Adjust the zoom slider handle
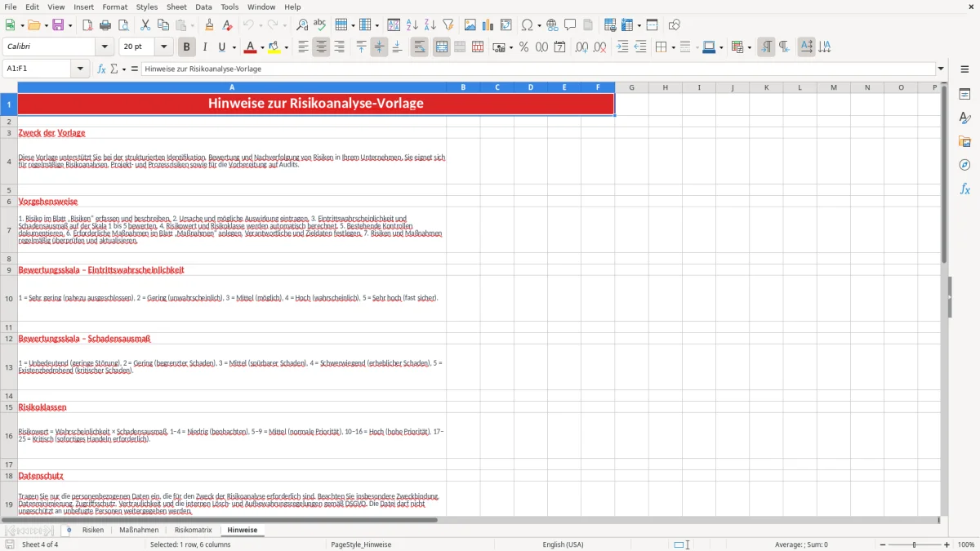Screen dimensions: 980x551 click(x=915, y=544)
